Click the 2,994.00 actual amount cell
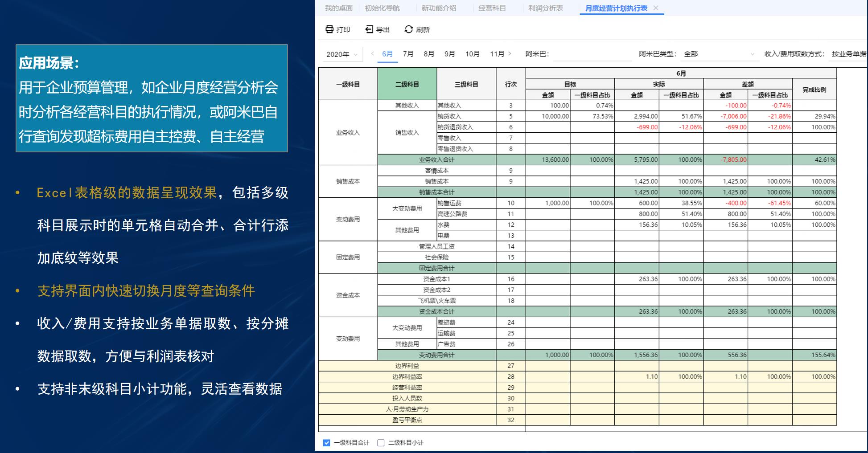Image resolution: width=868 pixels, height=453 pixels. tap(637, 116)
